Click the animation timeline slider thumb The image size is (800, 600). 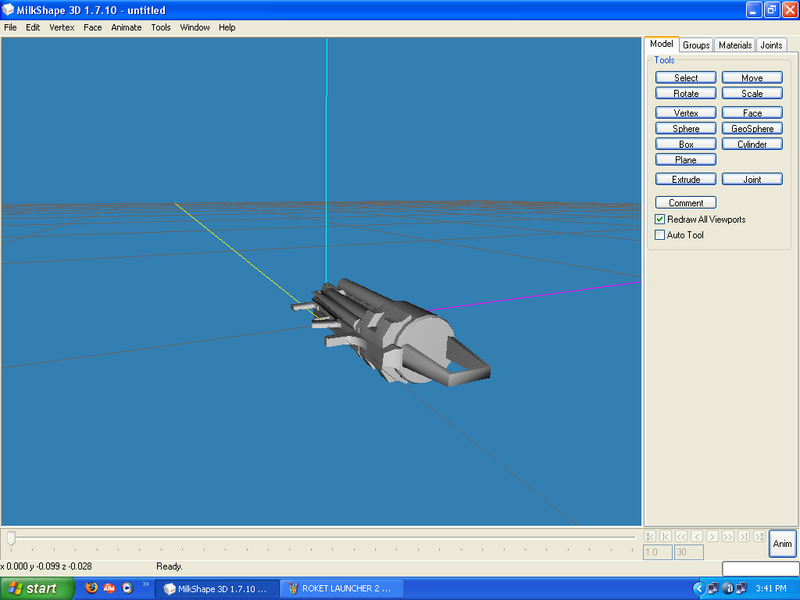(11, 538)
